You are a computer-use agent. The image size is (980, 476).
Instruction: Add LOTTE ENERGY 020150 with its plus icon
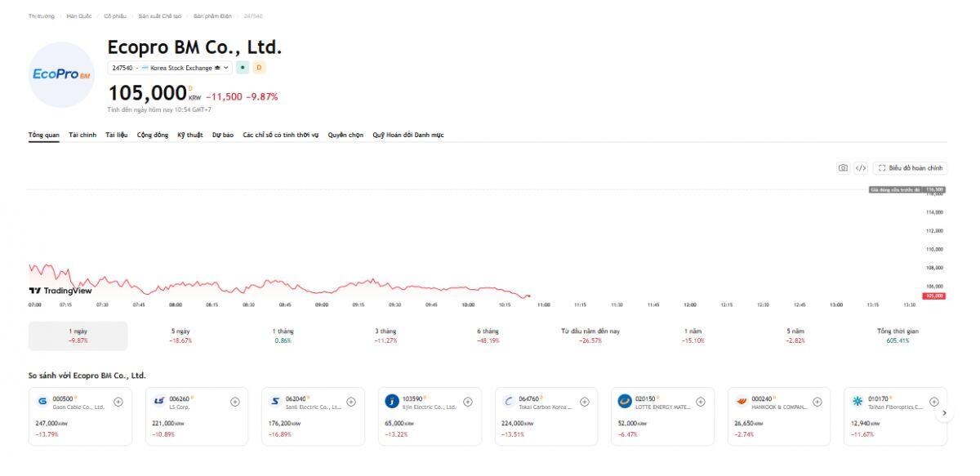[701, 402]
